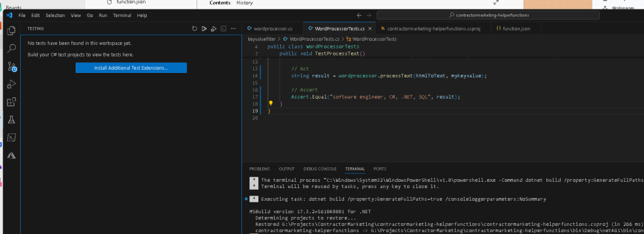Click the Go Back arrow
The image size is (644, 234).
(x=359, y=15)
